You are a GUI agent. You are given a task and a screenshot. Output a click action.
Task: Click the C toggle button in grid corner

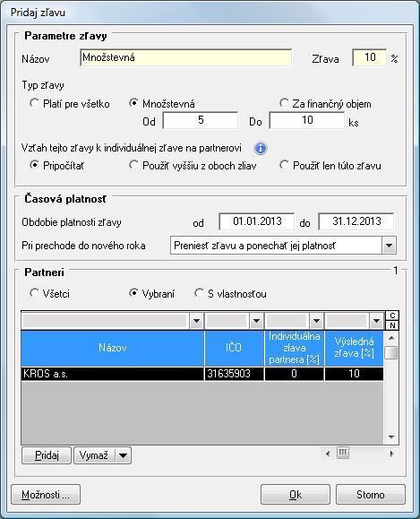pos(392,316)
